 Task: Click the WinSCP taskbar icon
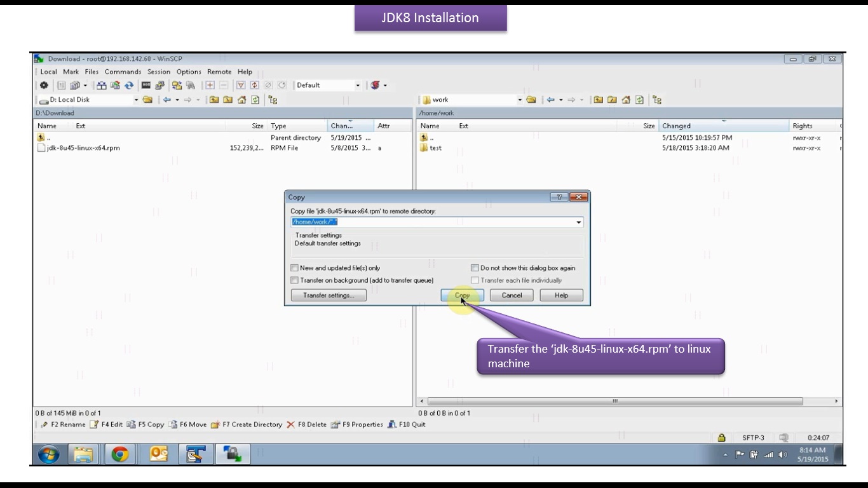tap(233, 454)
